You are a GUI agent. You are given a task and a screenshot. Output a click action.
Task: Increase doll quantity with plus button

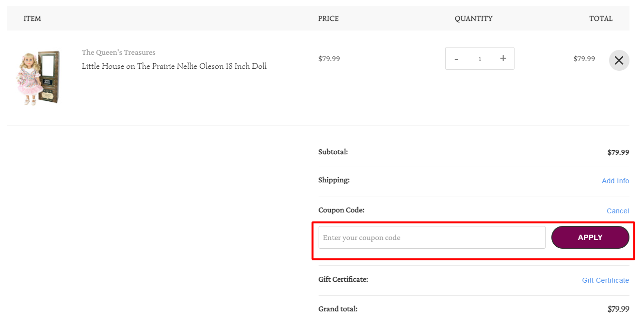[503, 58]
